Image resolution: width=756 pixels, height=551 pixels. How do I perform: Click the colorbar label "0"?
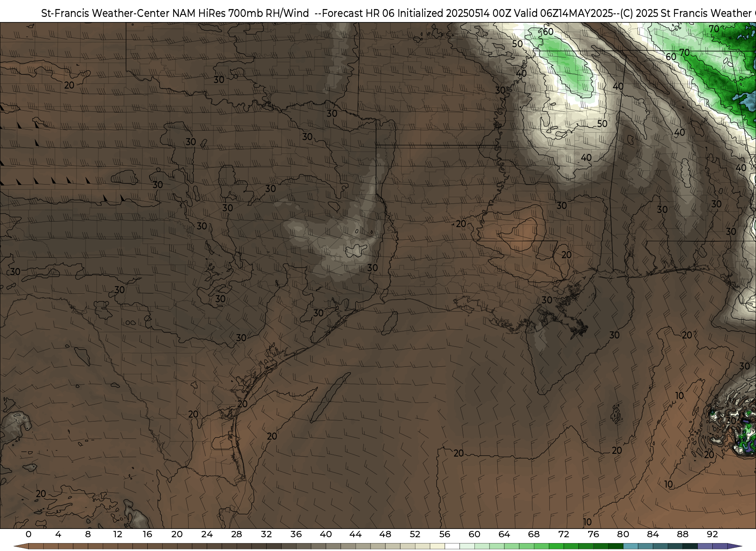[28, 534]
